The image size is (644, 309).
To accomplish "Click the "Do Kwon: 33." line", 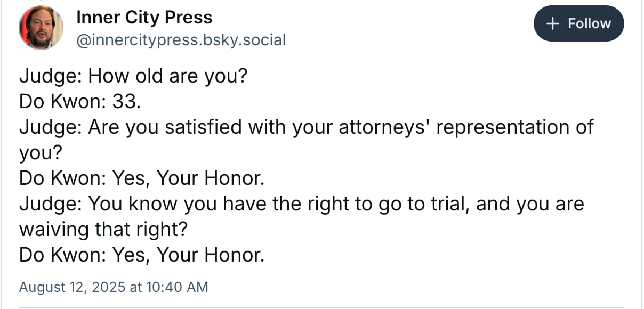I will [x=80, y=102].
